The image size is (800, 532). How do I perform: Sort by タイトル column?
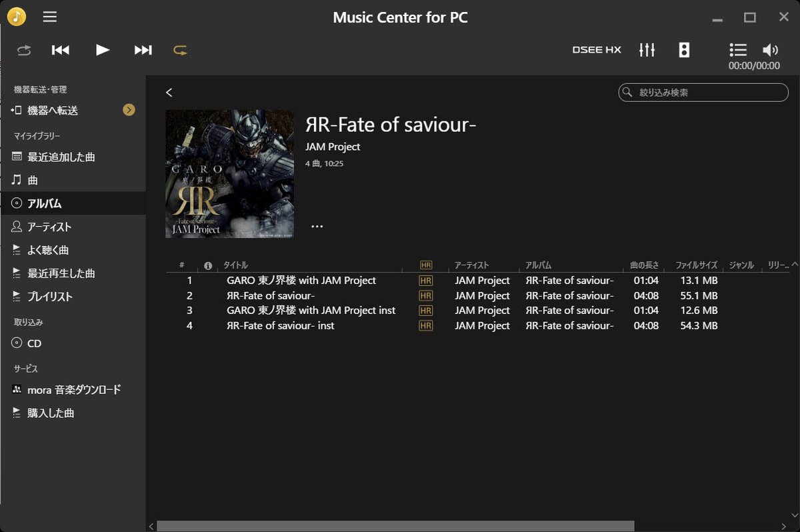(x=235, y=265)
